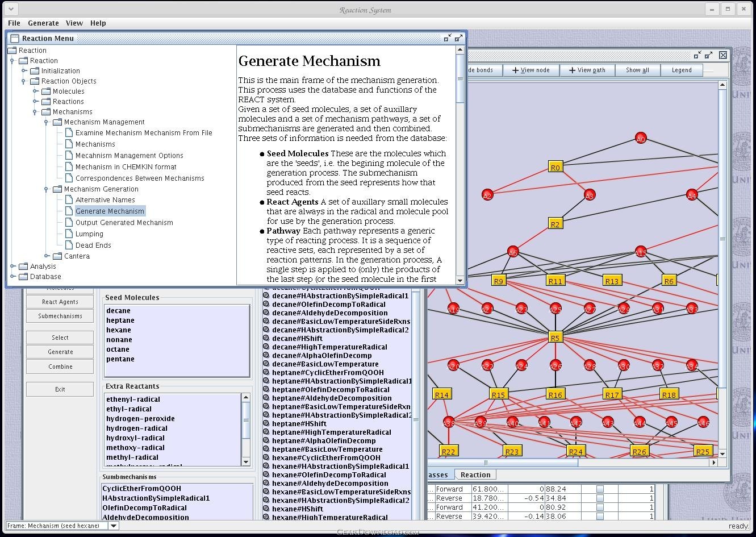Open the Frame selector dropdown
The width and height of the screenshot is (756, 537).
[114, 526]
